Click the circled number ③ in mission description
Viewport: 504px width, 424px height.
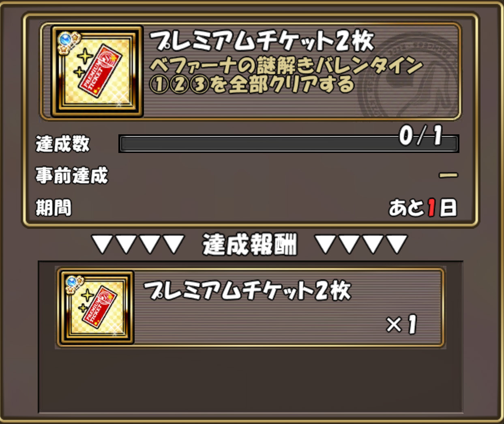[x=199, y=85]
